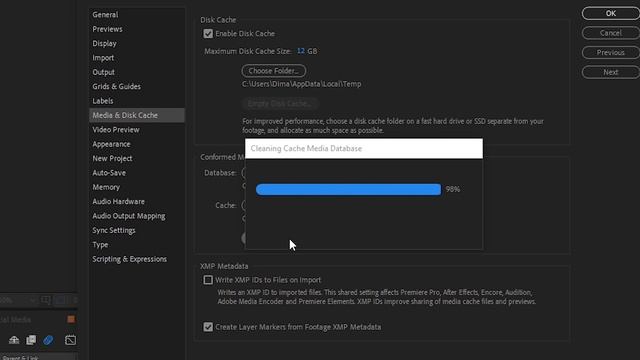The width and height of the screenshot is (640, 360).
Task: Click the 98% progress text
Action: 453,189
